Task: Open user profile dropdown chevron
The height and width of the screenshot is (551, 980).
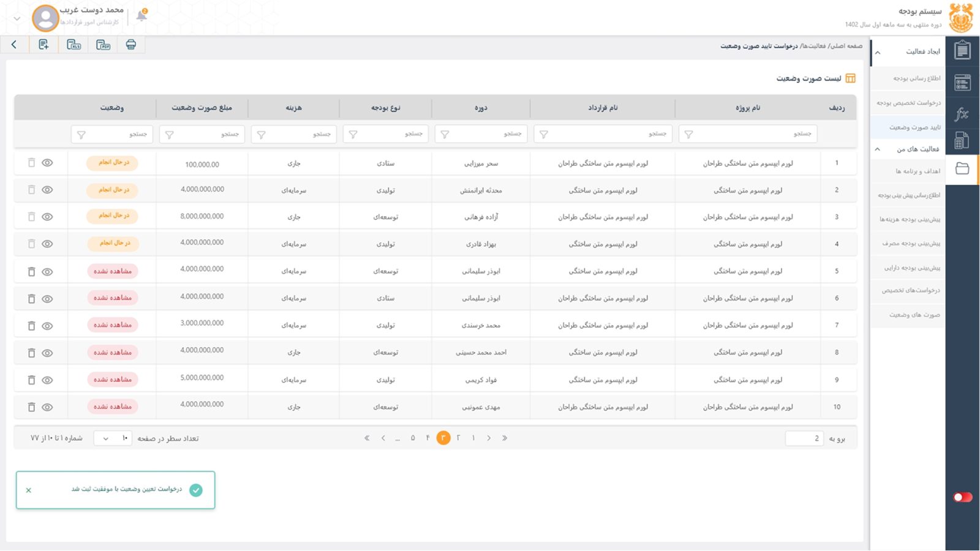Action: 17,18
